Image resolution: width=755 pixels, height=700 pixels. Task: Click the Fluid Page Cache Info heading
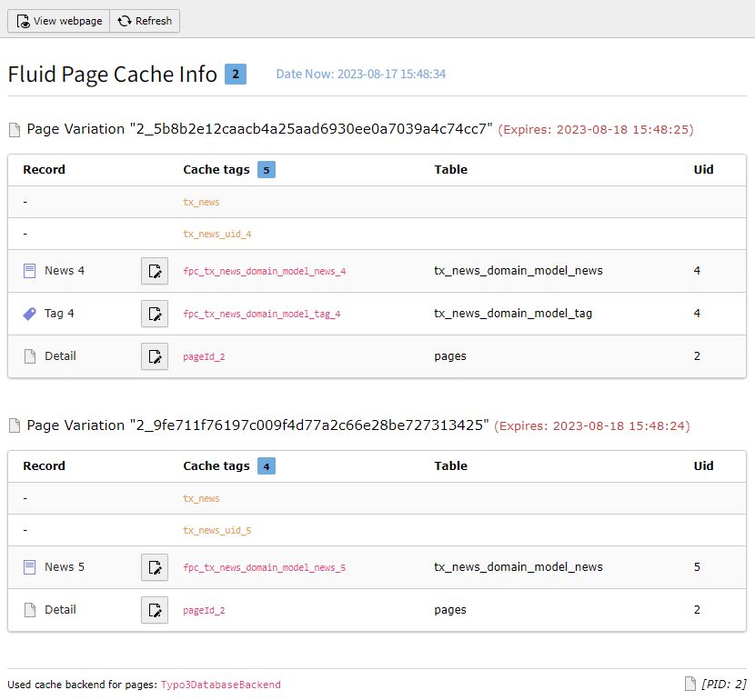tap(113, 75)
